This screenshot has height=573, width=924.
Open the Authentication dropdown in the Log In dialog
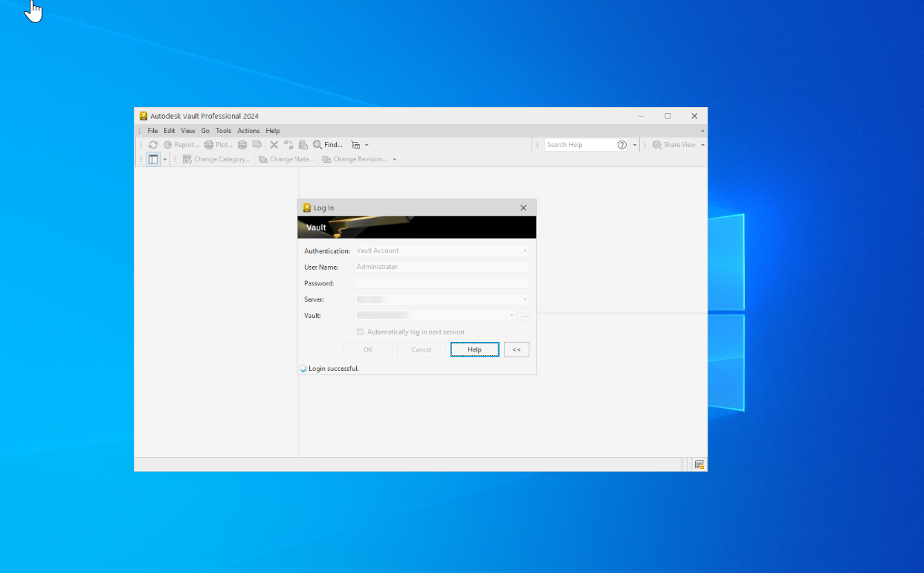tap(523, 250)
